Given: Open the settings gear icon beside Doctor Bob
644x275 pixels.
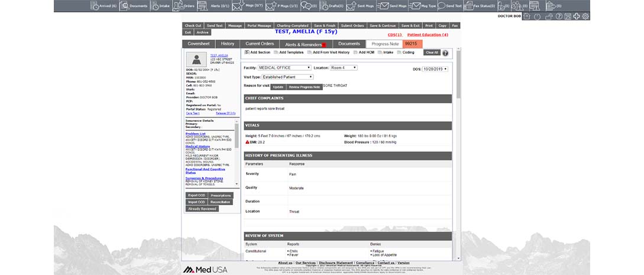Looking at the screenshot, I should (x=585, y=16).
